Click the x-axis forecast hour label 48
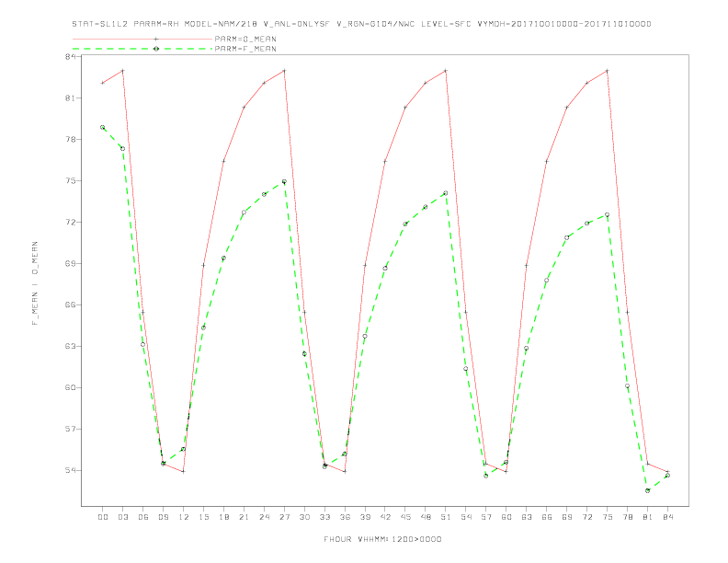 pyautogui.click(x=426, y=517)
